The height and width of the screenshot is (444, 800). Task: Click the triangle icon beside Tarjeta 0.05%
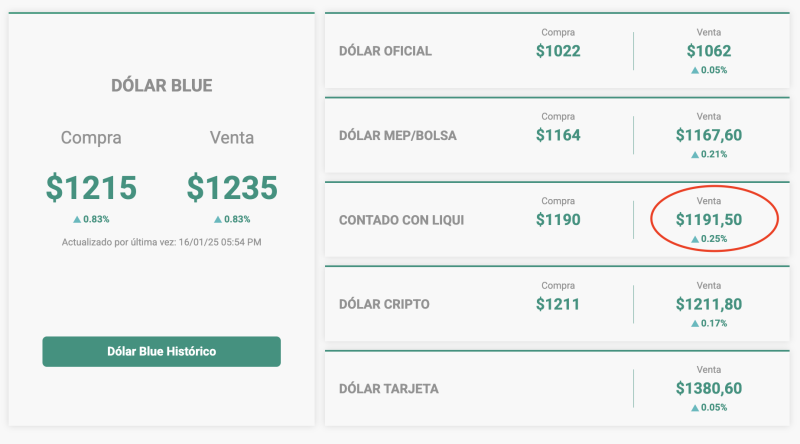click(695, 408)
